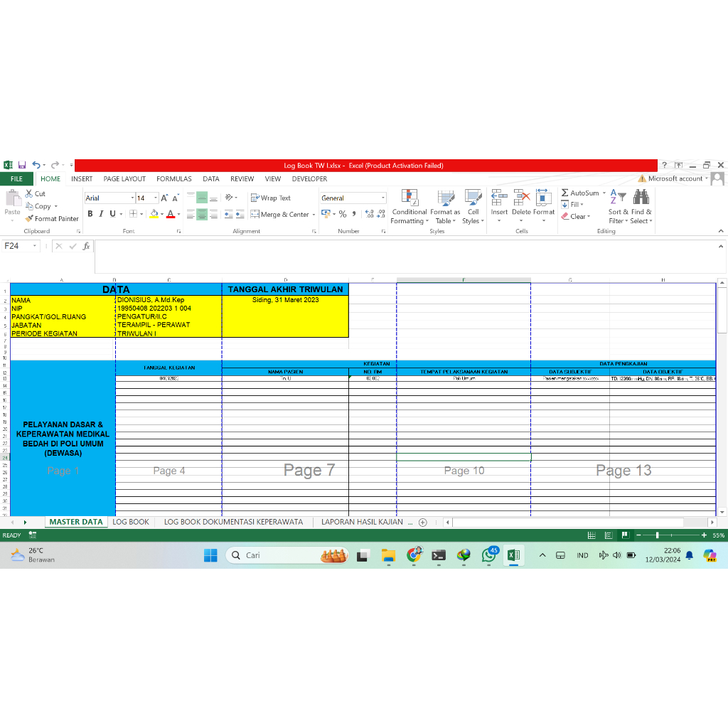
Task: Apply Merge & Center to selected cells
Action: click(x=279, y=214)
